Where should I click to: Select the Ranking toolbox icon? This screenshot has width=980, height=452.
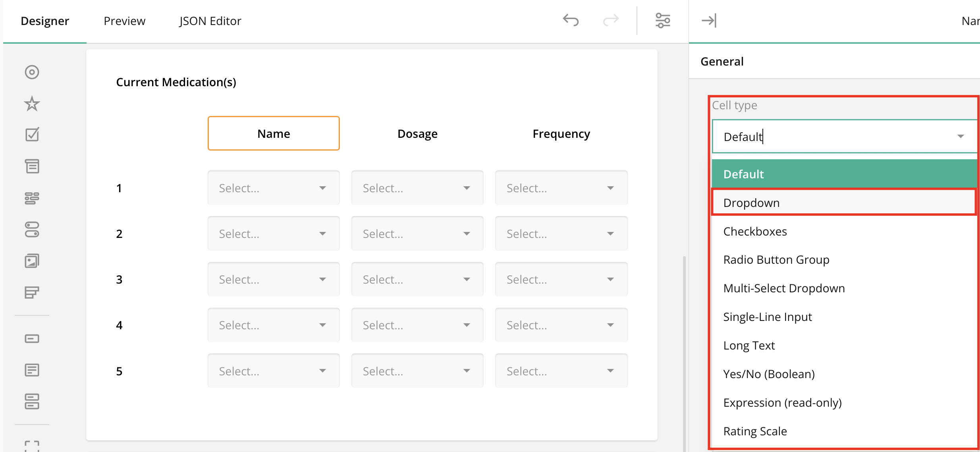tap(32, 292)
